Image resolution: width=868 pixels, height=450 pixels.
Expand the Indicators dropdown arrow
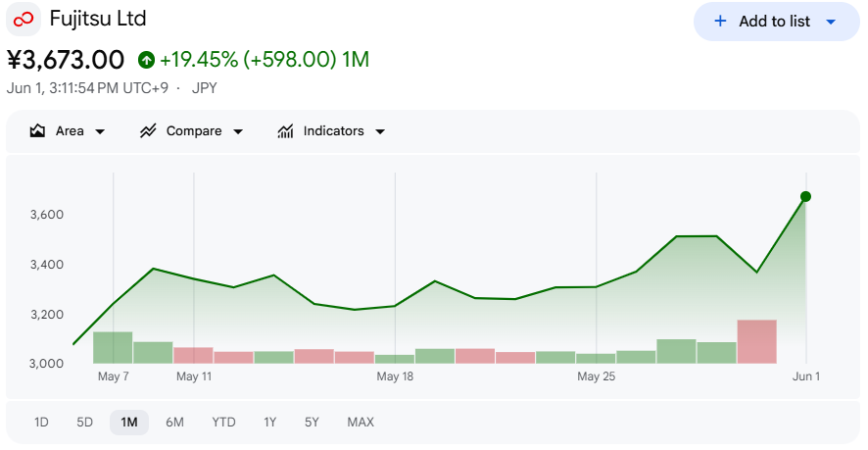coord(380,132)
